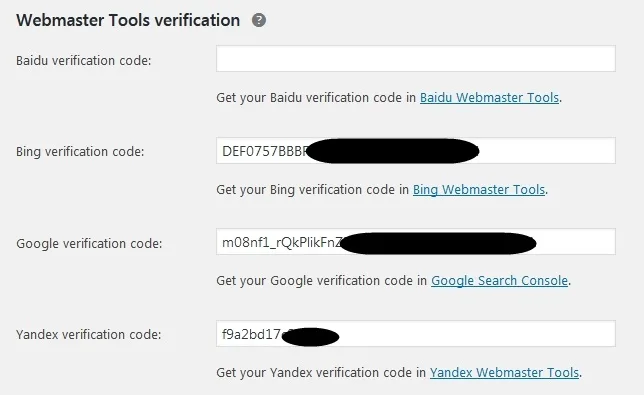This screenshot has height=395, width=644.
Task: Click the DEF0757BBBF text in Bing field
Action: pyautogui.click(x=264, y=151)
